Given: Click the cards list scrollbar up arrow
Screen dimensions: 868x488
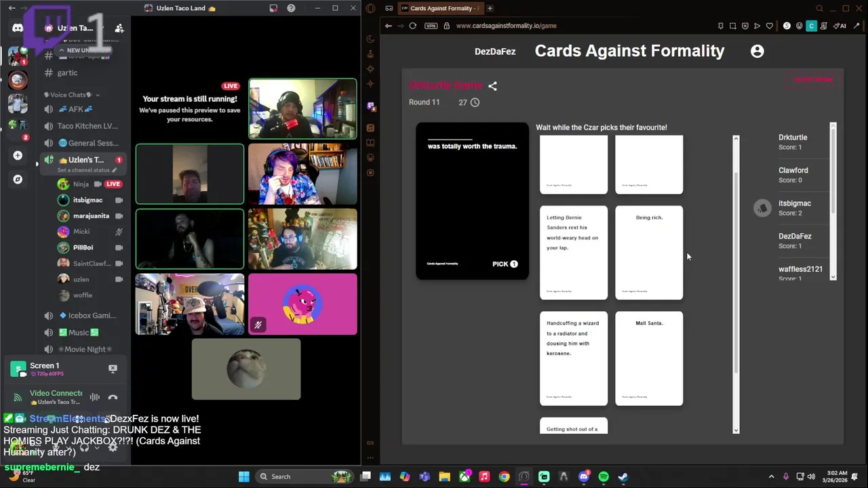Looking at the screenshot, I should point(736,139).
